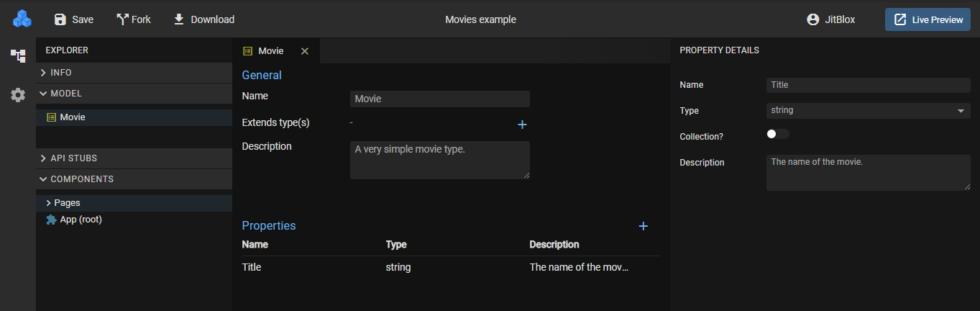Click the EXPLORER panel title
Viewport: 980px width, 311px height.
(67, 50)
